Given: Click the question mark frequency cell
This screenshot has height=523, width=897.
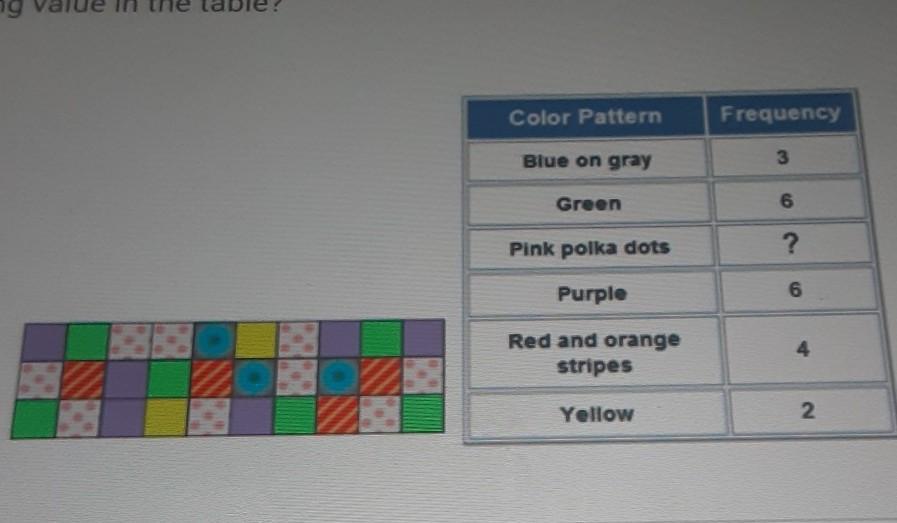Looking at the screenshot, I should 795,244.
